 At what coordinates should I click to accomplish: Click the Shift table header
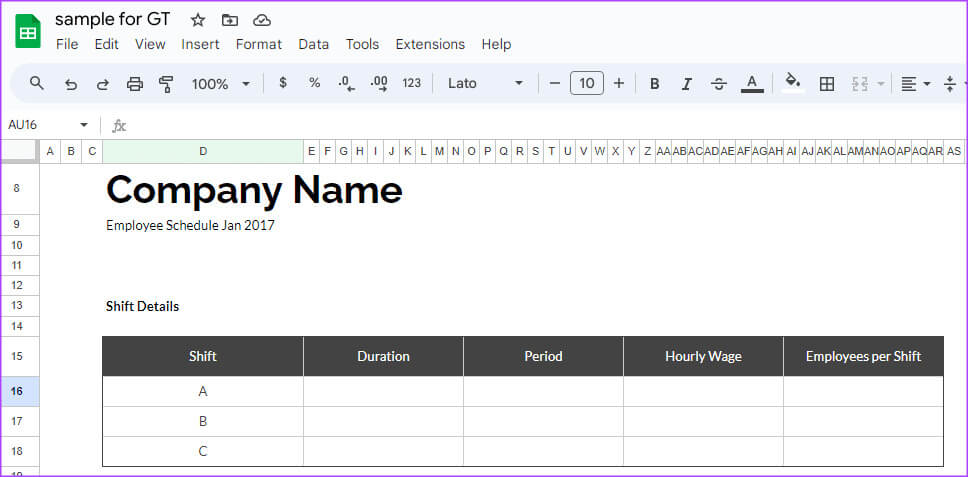203,356
